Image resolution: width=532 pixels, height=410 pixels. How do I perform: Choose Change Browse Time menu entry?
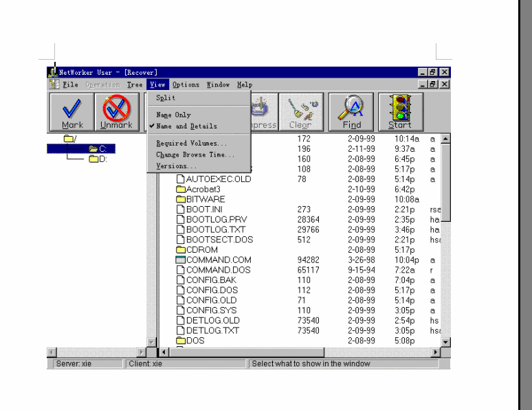pyautogui.click(x=195, y=155)
